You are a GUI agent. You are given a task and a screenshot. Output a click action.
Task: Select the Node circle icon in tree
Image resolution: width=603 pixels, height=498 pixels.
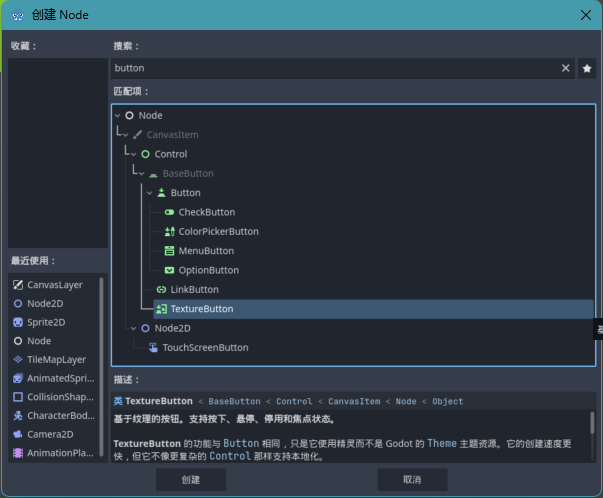pyautogui.click(x=130, y=115)
